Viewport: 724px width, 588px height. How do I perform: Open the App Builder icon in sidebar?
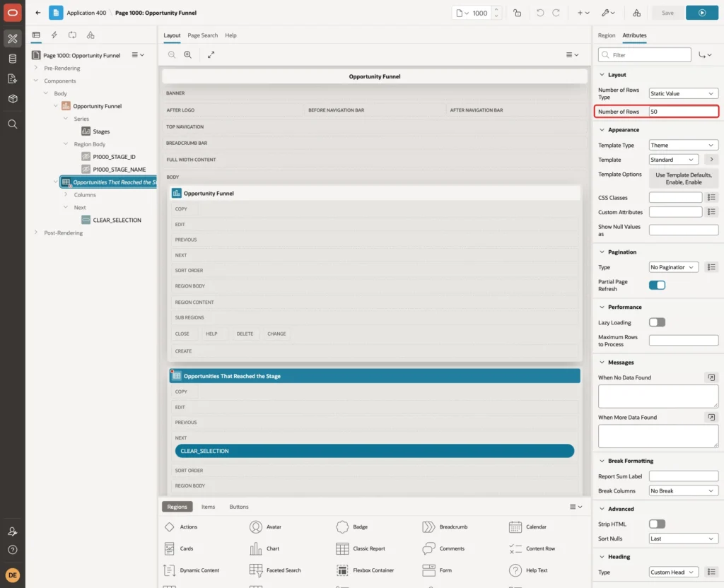[13, 39]
